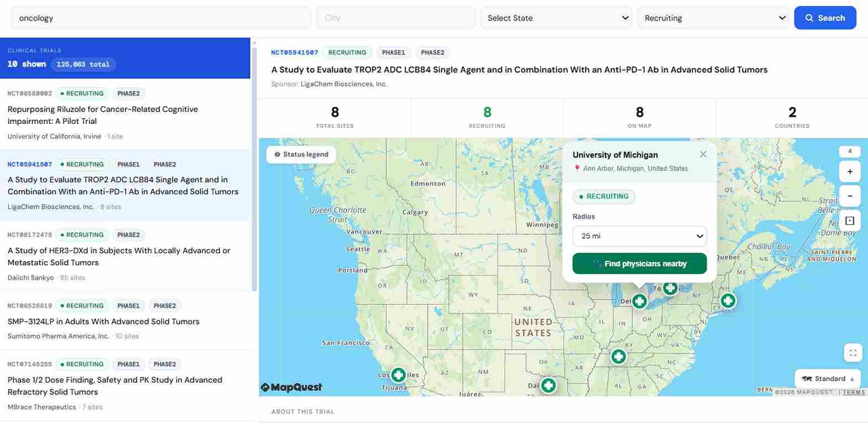
Task: Click the NCT06172478 trial ID
Action: click(30, 235)
